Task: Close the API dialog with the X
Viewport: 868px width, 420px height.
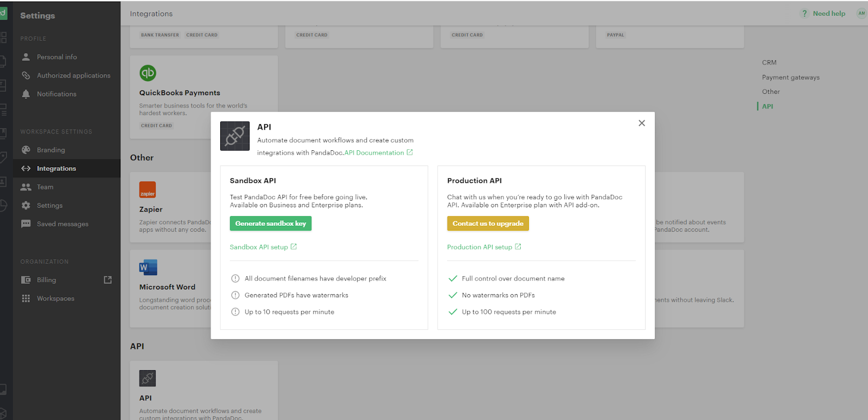Action: [642, 123]
